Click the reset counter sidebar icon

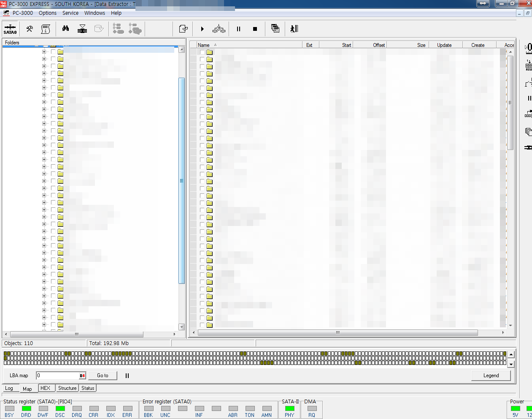pos(529,65)
